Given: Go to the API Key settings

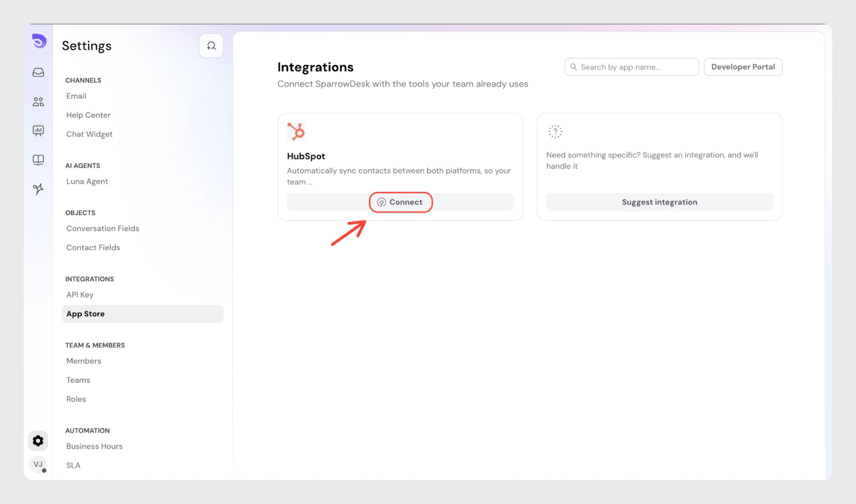Looking at the screenshot, I should (x=80, y=295).
